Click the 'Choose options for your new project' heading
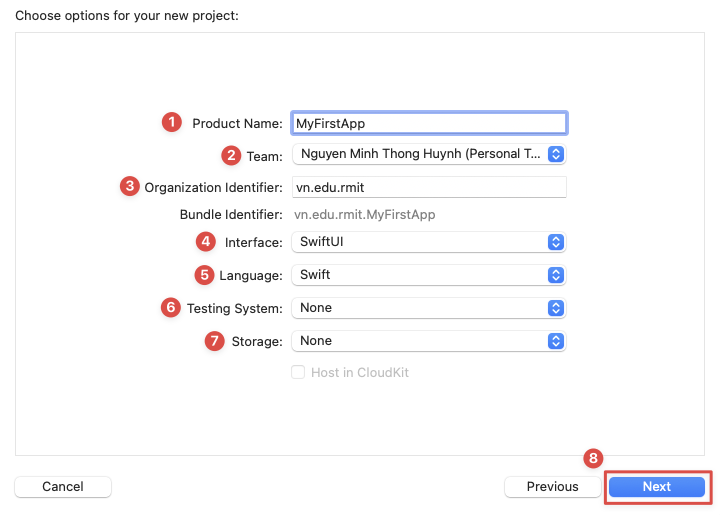721x515 pixels. 127,16
